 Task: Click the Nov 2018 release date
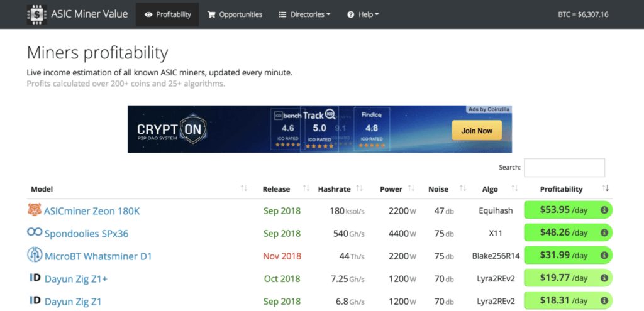282,256
